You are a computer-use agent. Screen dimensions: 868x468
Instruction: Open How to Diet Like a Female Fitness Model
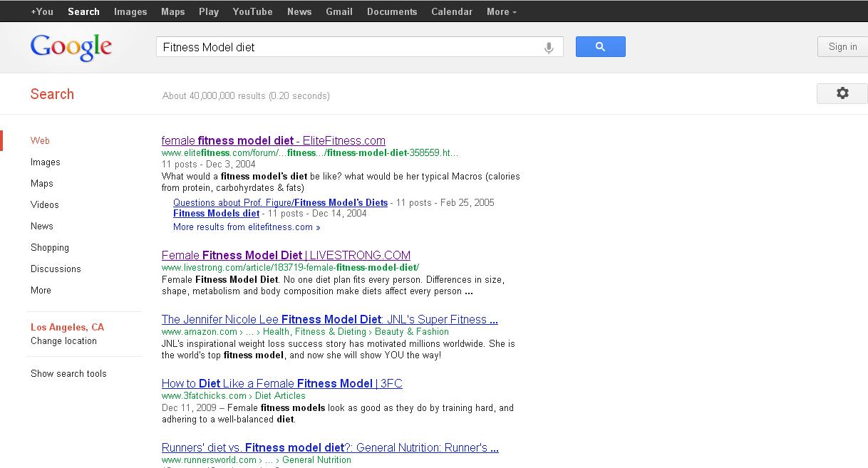click(x=281, y=384)
